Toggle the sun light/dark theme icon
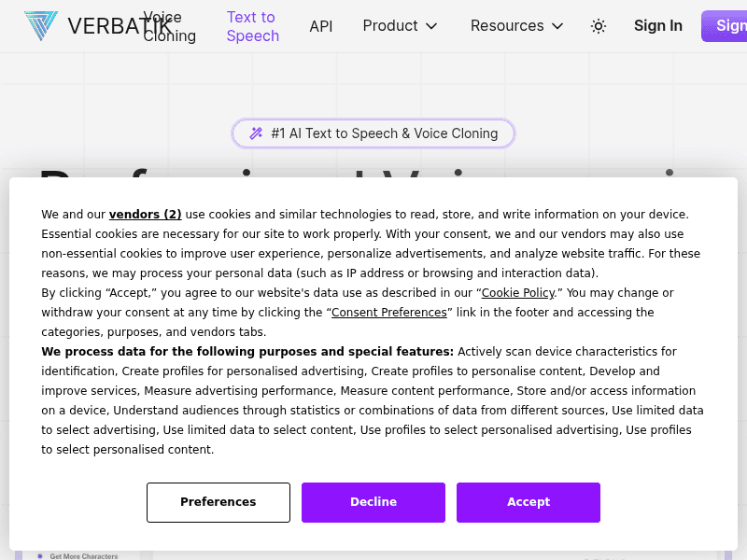The height and width of the screenshot is (560, 747). click(599, 26)
